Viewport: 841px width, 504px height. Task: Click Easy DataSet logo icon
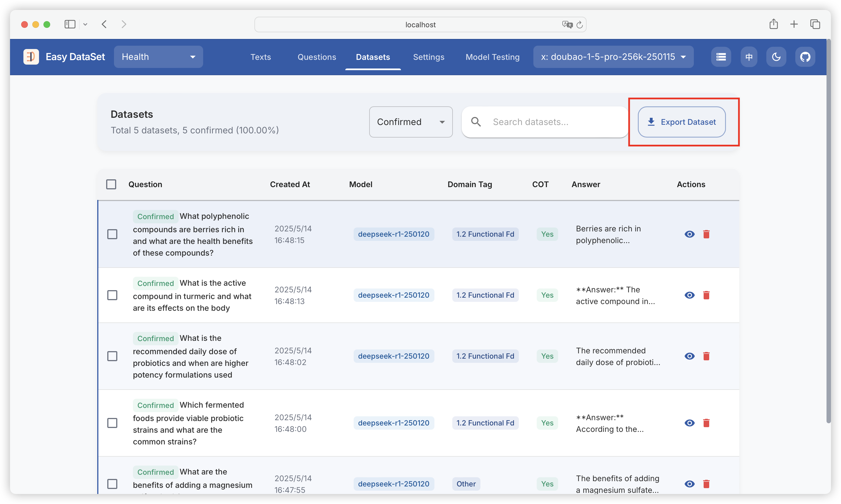coord(31,57)
